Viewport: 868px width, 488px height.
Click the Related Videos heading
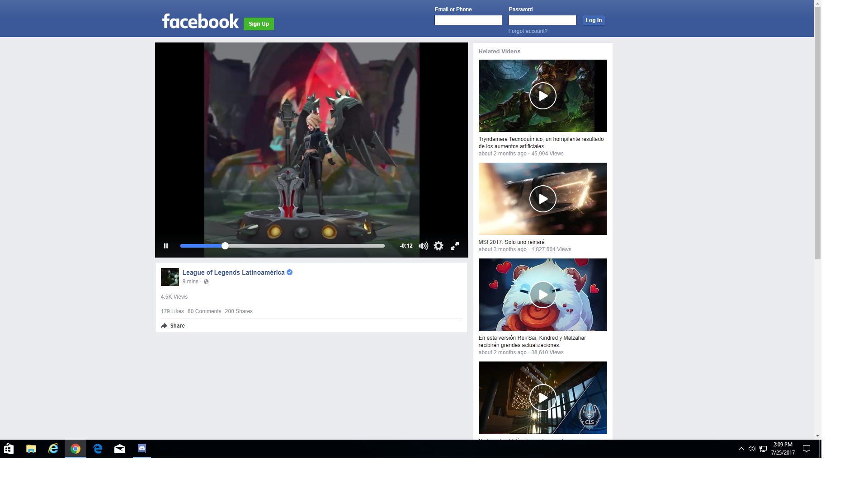tap(500, 52)
